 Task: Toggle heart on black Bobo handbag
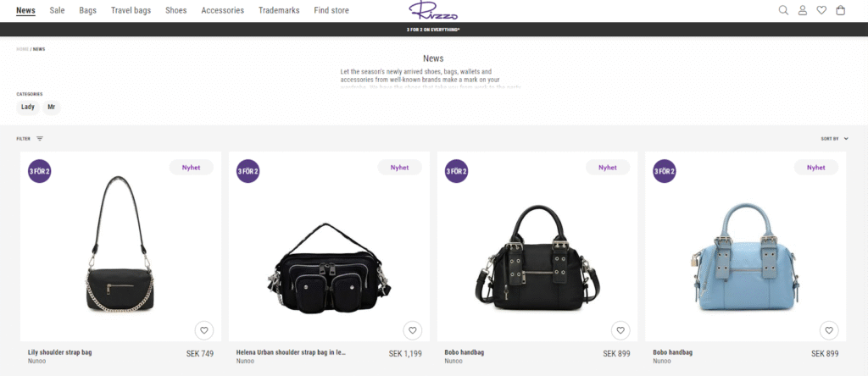(x=620, y=330)
